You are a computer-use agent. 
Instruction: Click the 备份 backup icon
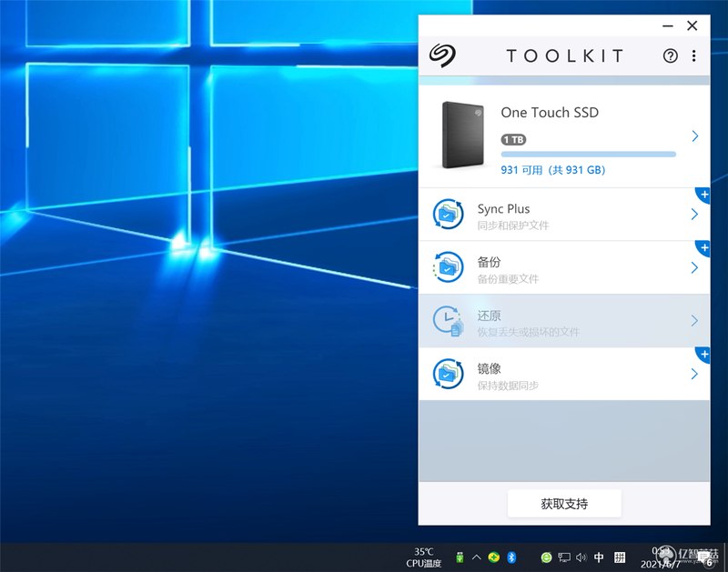coord(448,267)
